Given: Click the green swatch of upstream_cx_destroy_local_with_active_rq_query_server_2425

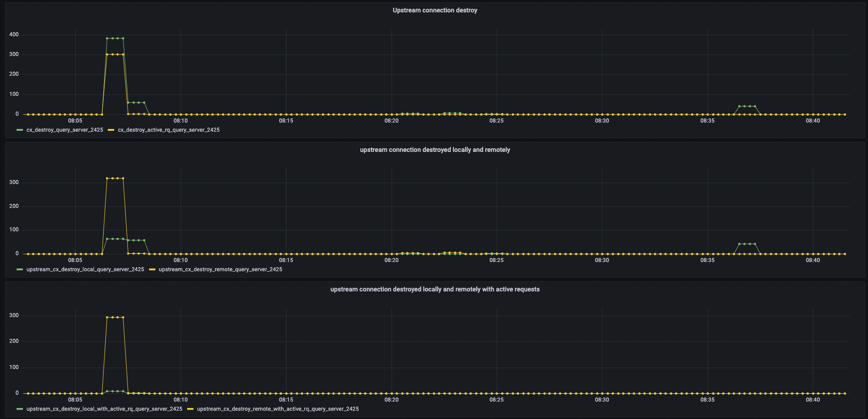Looking at the screenshot, I should [20, 409].
